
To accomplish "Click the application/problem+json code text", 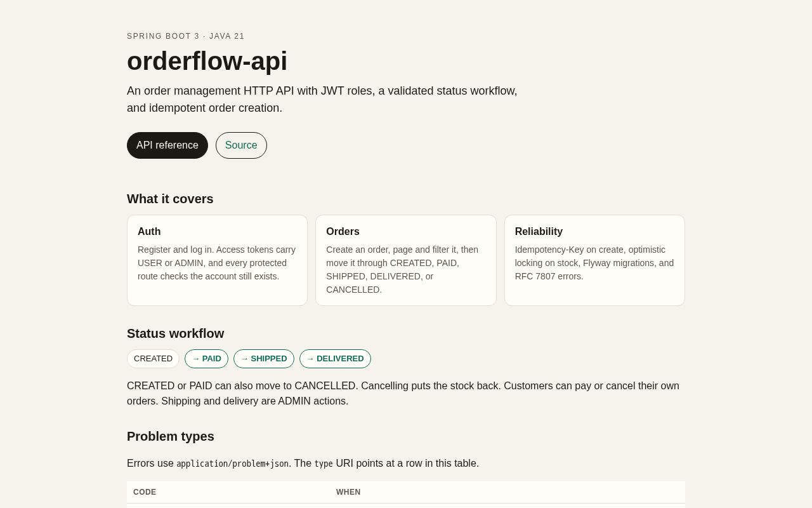I will pyautogui.click(x=232, y=464).
